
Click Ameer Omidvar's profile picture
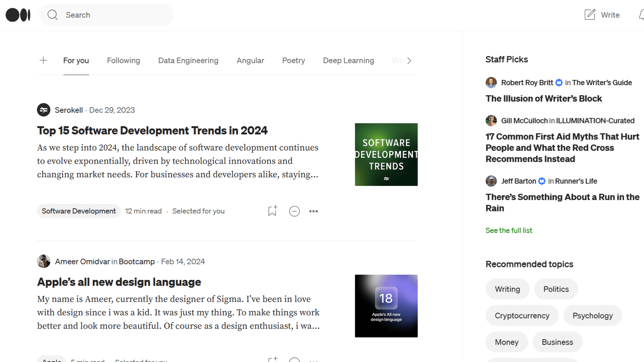(44, 261)
